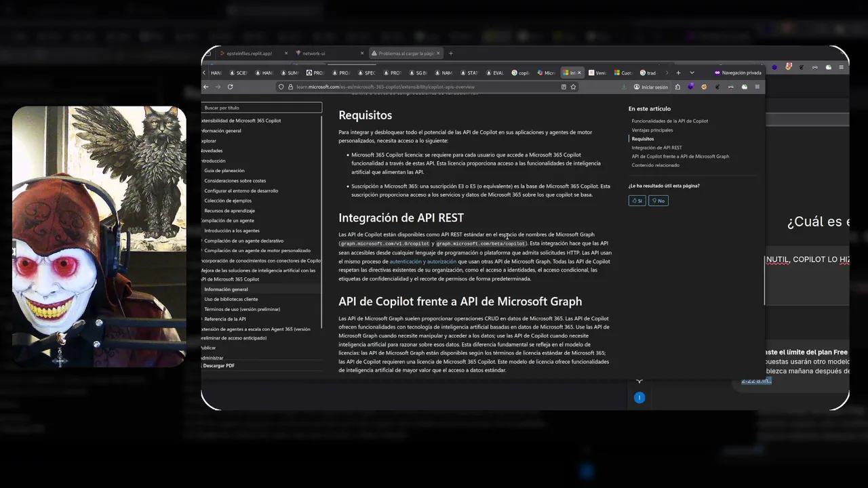Close the Problemas al cargar la página tab
The image size is (868, 488).
tap(438, 53)
